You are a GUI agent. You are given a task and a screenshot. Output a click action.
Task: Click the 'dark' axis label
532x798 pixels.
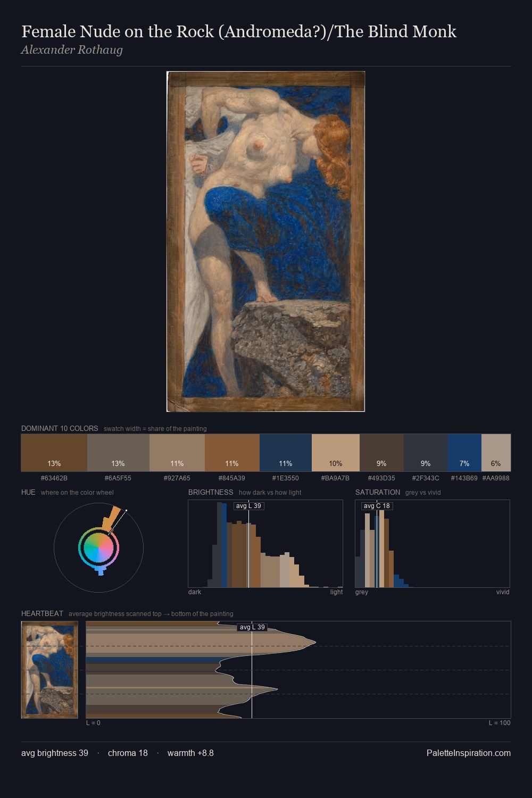click(x=195, y=592)
